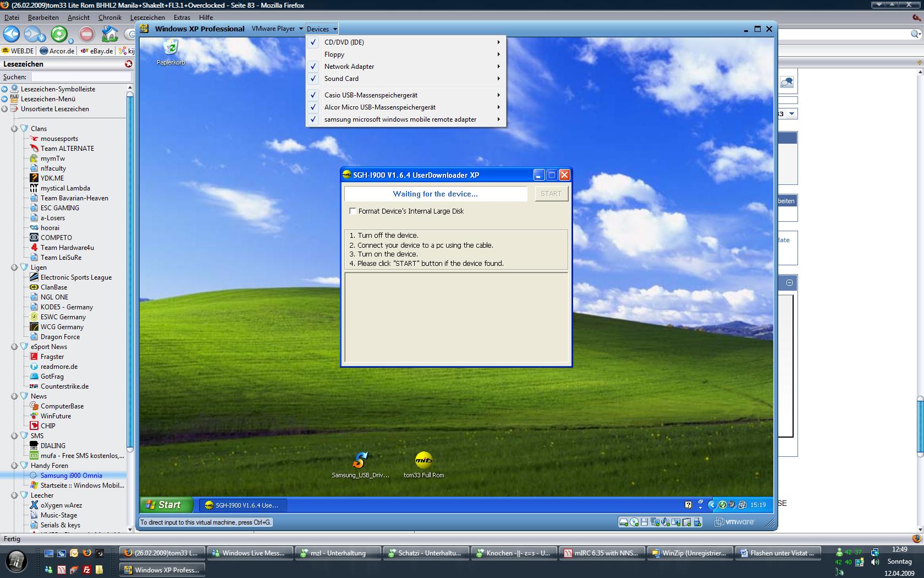Viewport: 924px width, 578px height.
Task: Click Firefox back arrow button
Action: pyautogui.click(x=11, y=34)
